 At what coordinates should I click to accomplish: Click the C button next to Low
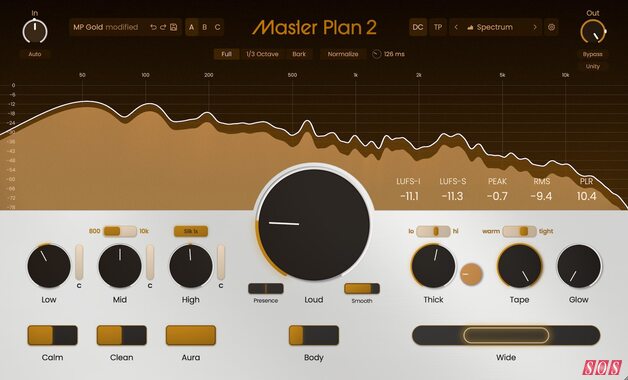pos(79,286)
